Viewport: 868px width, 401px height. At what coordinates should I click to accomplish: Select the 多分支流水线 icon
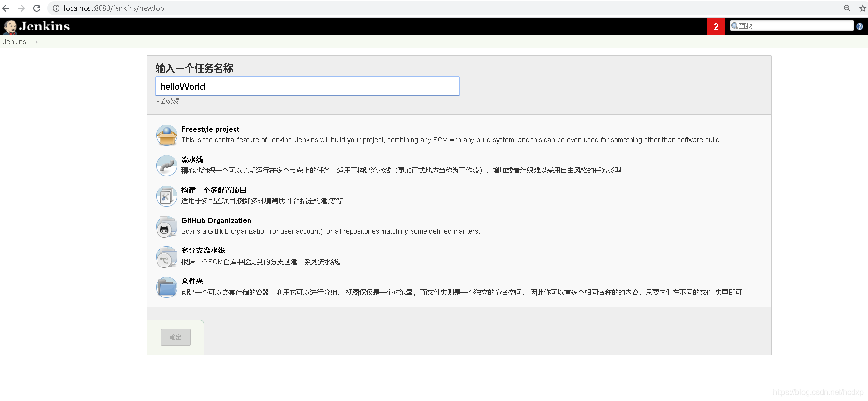[167, 257]
